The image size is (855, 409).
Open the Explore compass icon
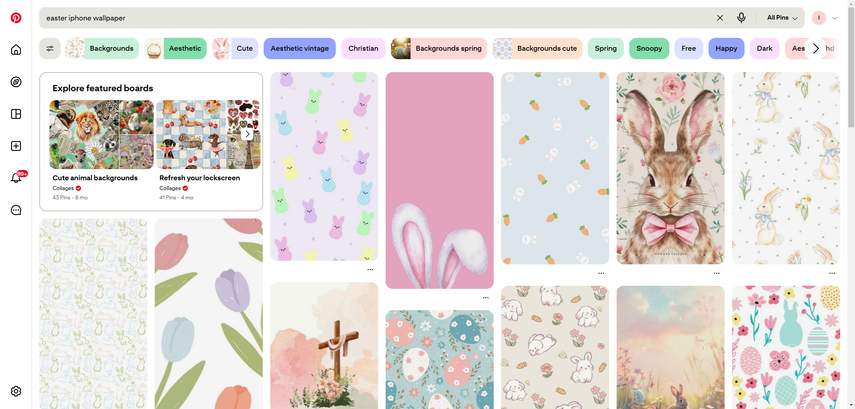pyautogui.click(x=16, y=82)
